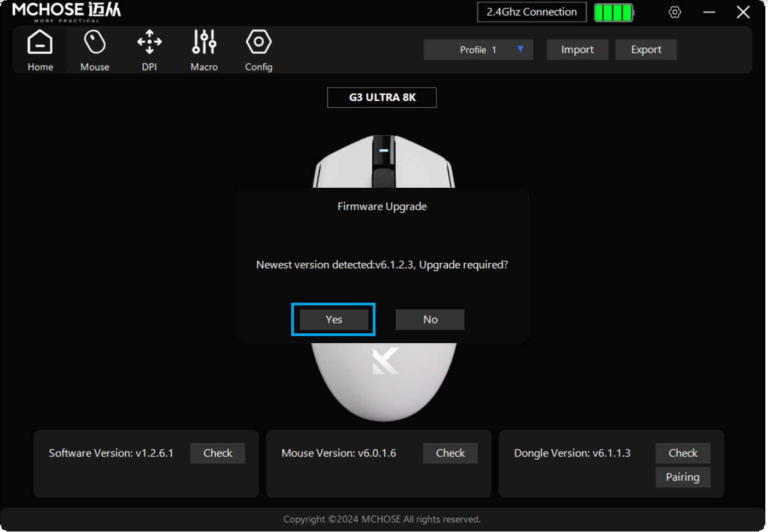Screen dimensions: 768x532
Task: Click Software Version: v1.2.6.1 text
Action: coord(111,453)
